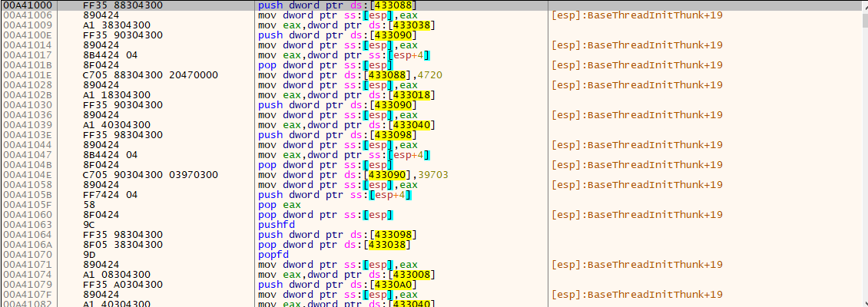Select the 'pushfd' instruction
Screen dimensions: 868x307
[x=277, y=225]
